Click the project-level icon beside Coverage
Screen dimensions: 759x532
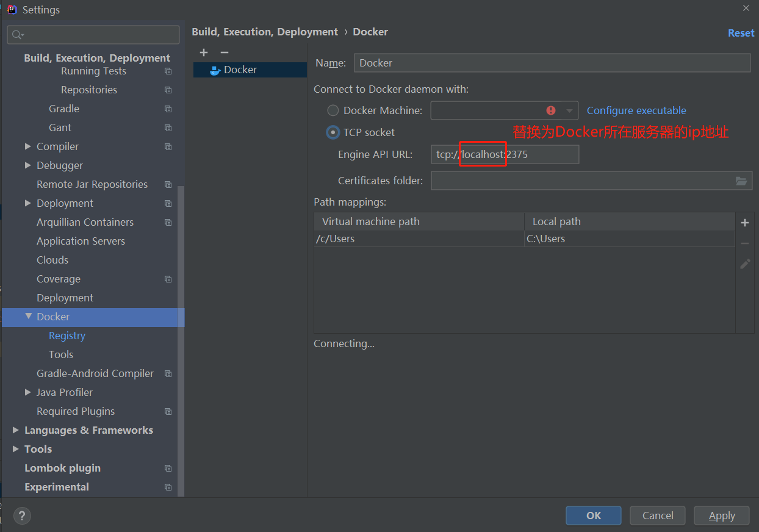coord(168,279)
